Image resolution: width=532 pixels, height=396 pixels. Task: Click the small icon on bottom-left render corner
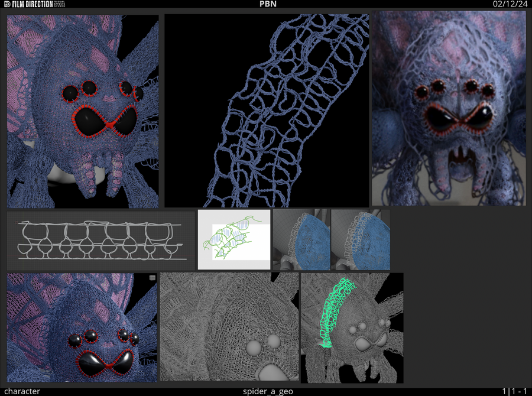pyautogui.click(x=153, y=278)
